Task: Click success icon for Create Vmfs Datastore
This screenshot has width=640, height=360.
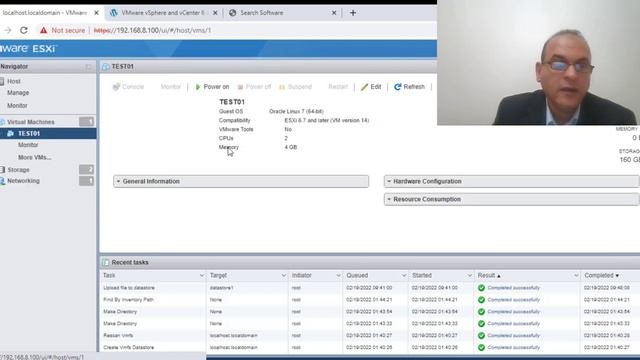Action: [x=482, y=347]
